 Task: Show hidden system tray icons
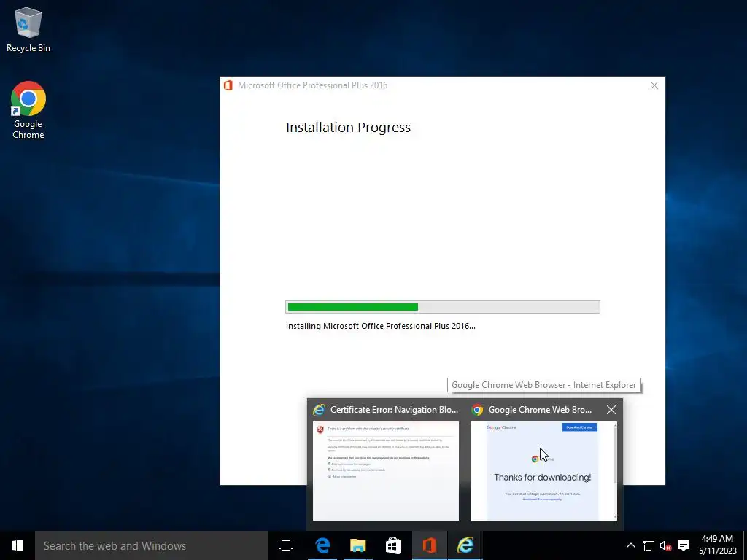[x=631, y=545]
